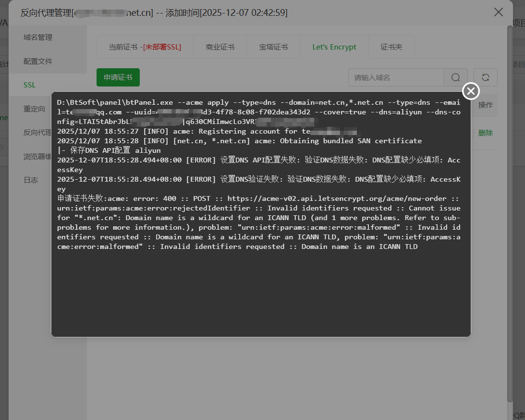This screenshot has width=525, height=420.
Task: Close the reverse proxy management dialog
Action: tap(498, 12)
